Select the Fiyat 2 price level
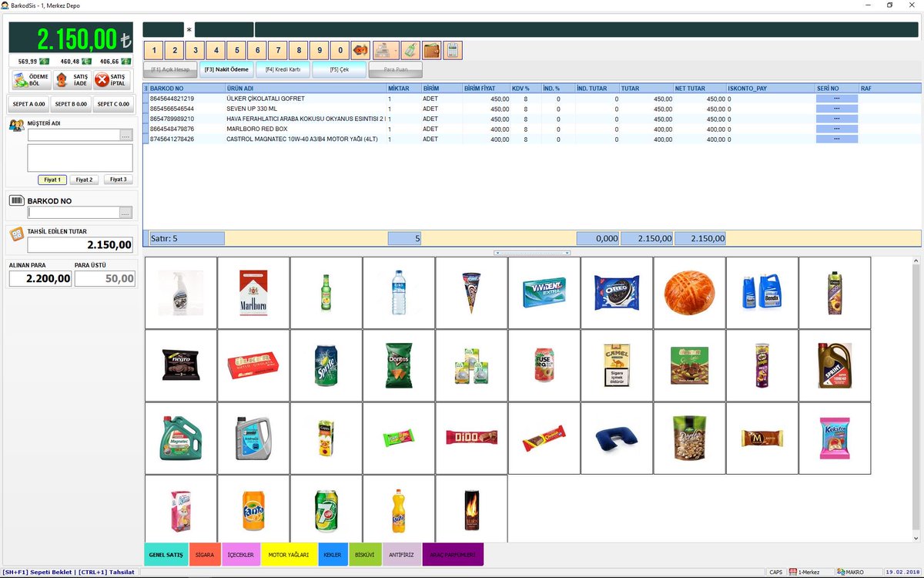The image size is (924, 578). 84,180
